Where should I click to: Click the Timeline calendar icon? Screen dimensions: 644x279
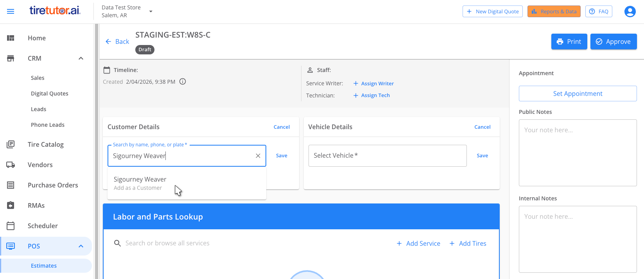[107, 70]
